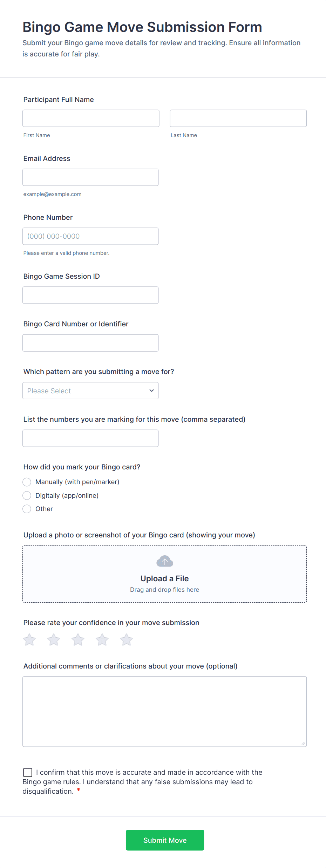
Task: Give a five-star confidence rating
Action: point(126,639)
